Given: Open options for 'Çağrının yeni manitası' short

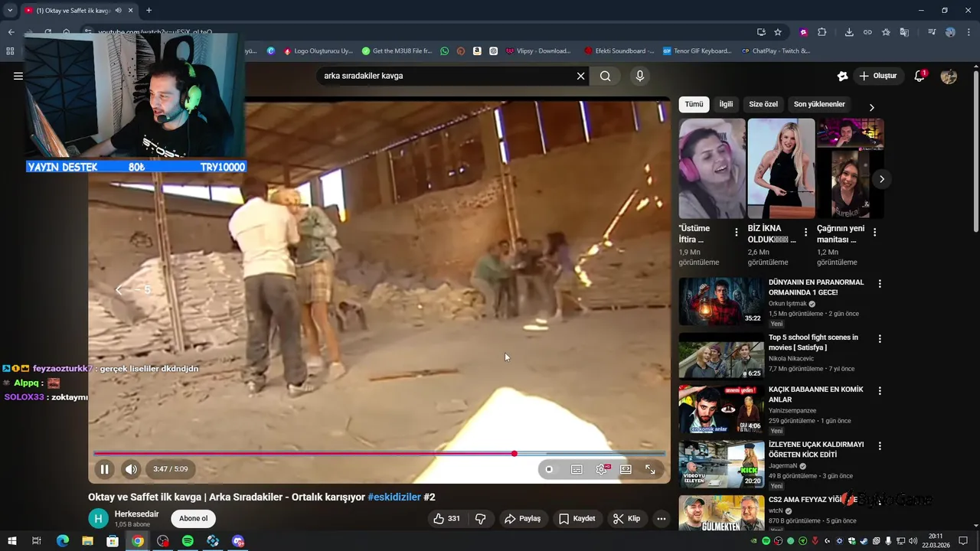Looking at the screenshot, I should [x=874, y=232].
